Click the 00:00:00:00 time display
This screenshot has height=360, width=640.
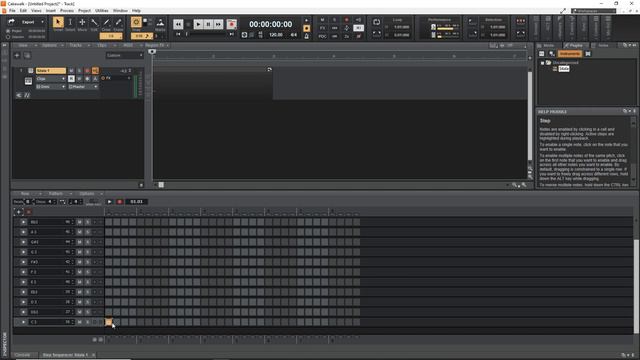[x=271, y=24]
